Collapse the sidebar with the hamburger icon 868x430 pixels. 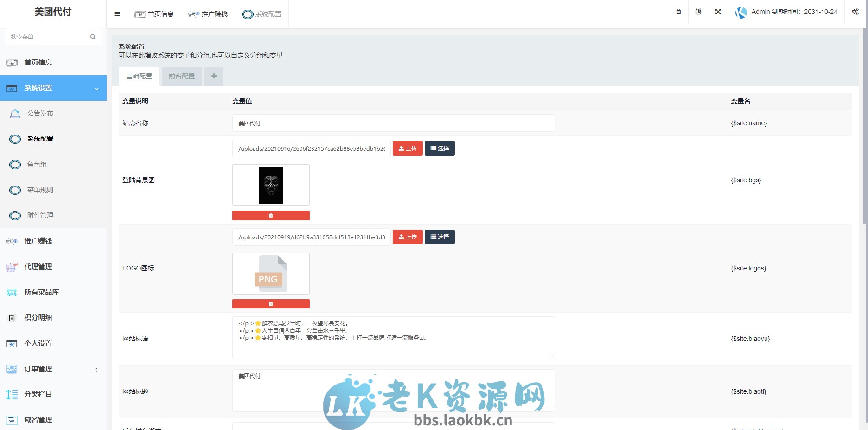117,13
